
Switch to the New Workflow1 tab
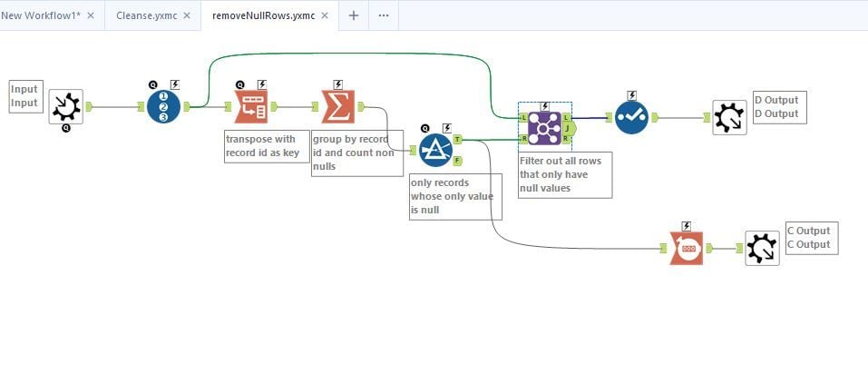pos(41,15)
